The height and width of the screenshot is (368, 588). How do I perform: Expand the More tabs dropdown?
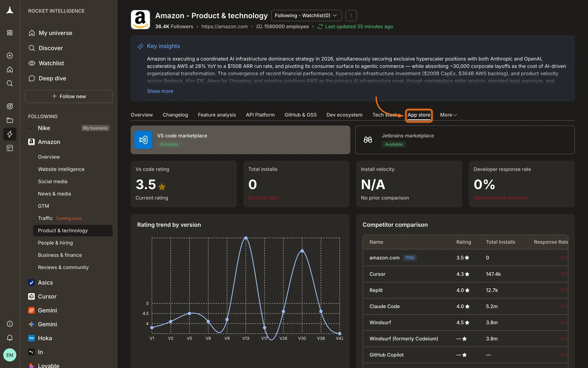[448, 115]
